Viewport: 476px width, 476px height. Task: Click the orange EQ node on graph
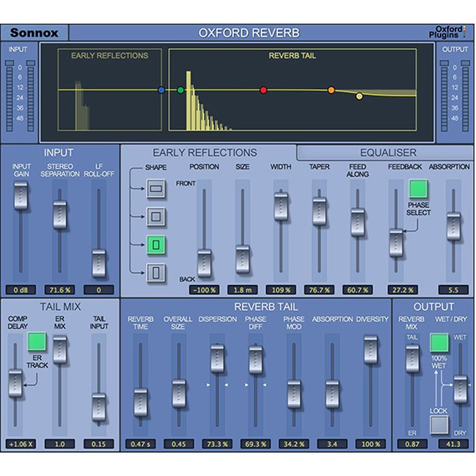pyautogui.click(x=331, y=90)
